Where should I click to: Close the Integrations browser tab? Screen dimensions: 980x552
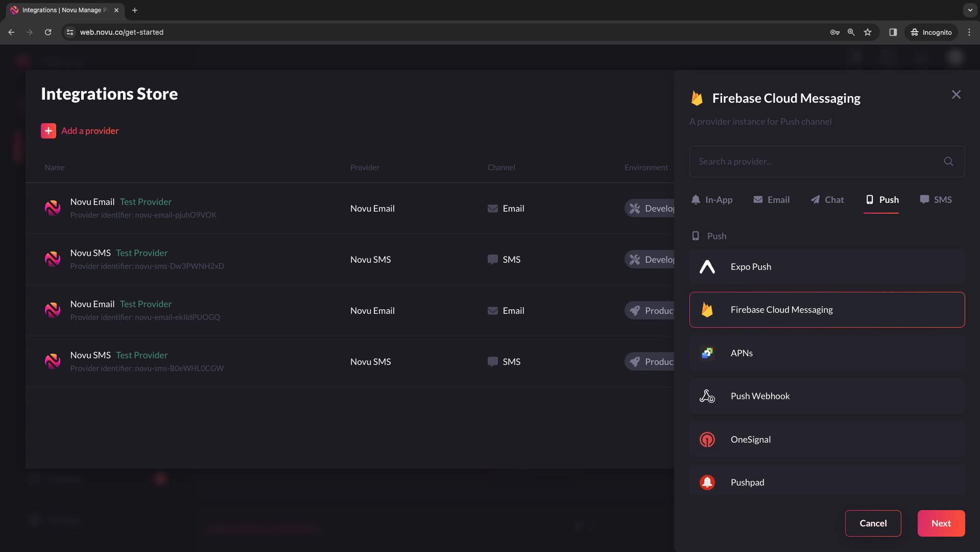pos(116,10)
